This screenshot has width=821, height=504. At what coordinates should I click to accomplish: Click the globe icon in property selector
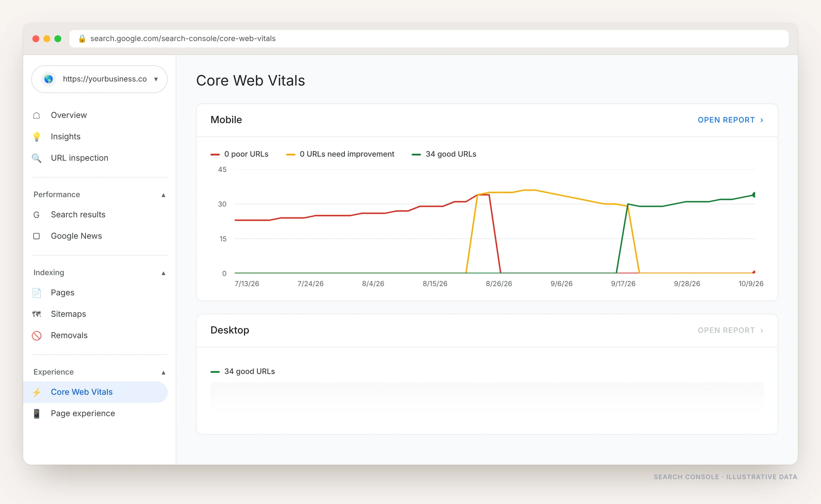coord(48,79)
